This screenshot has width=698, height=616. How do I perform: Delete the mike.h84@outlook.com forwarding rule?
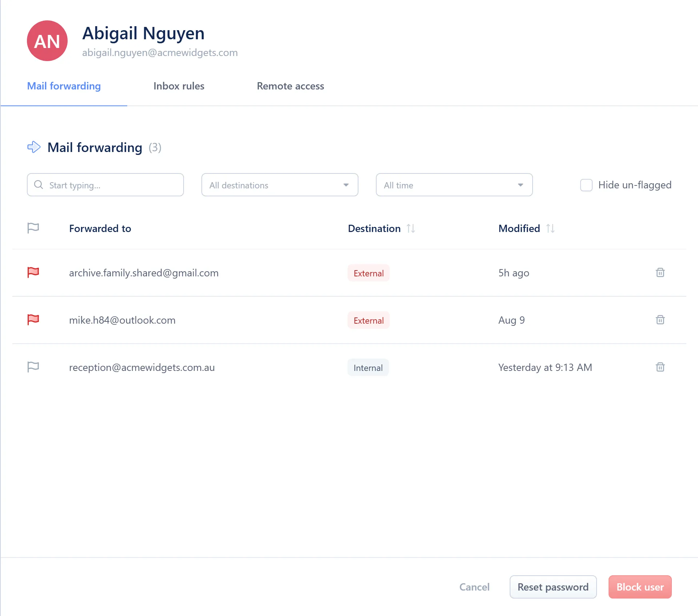click(660, 320)
